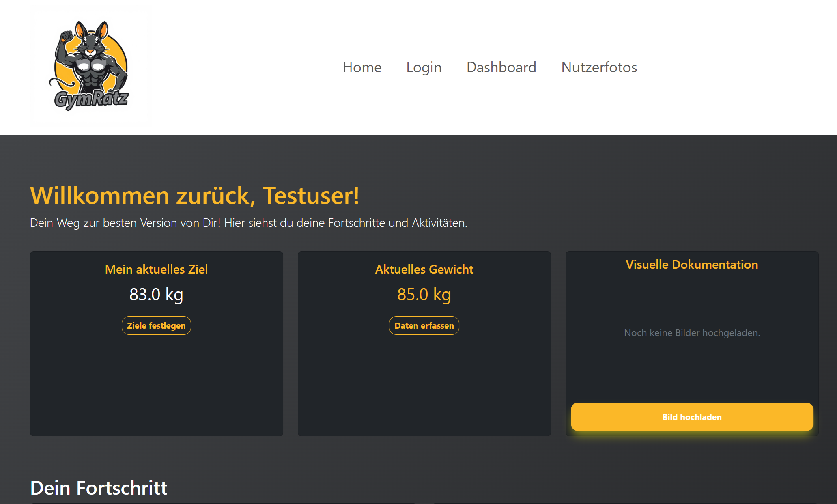Navigate to Nutzerfotos page
Screen dimensions: 837x504
(599, 67)
